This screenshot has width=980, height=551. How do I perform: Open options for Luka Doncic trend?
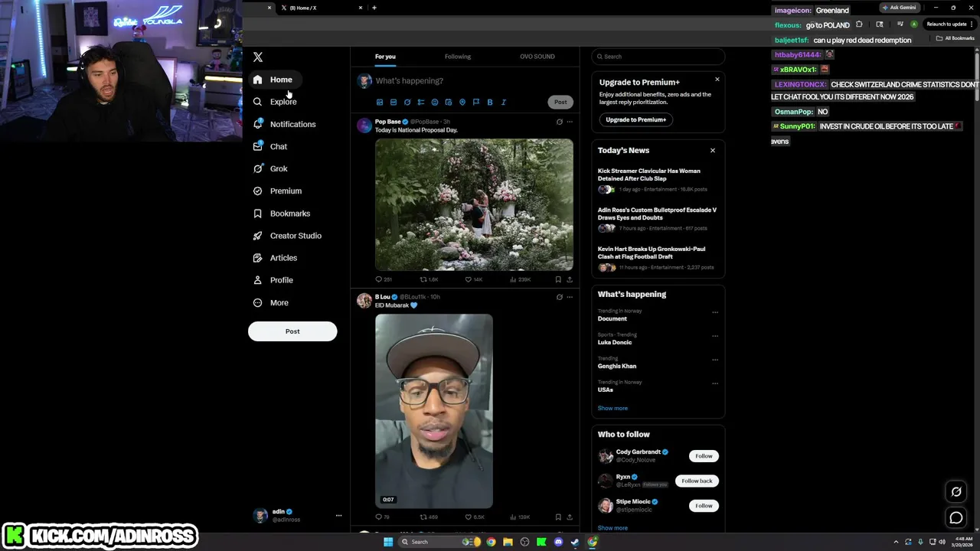715,336
